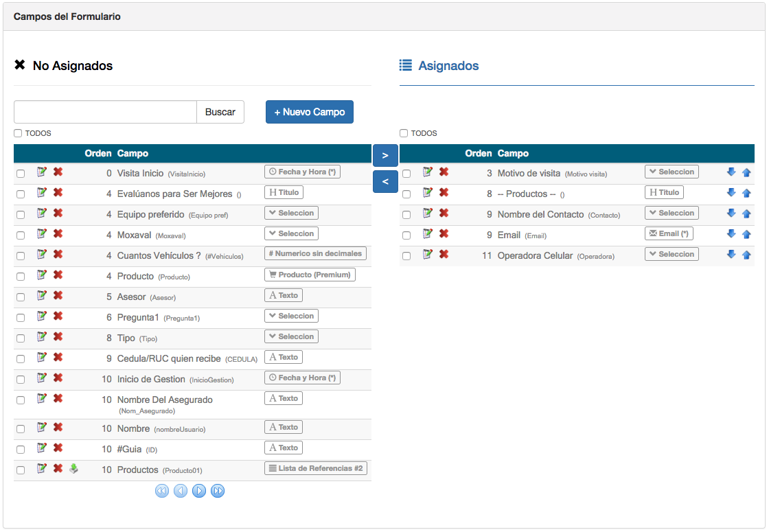Move Email field up
Image resolution: width=769 pixels, height=532 pixels.
tap(746, 234)
